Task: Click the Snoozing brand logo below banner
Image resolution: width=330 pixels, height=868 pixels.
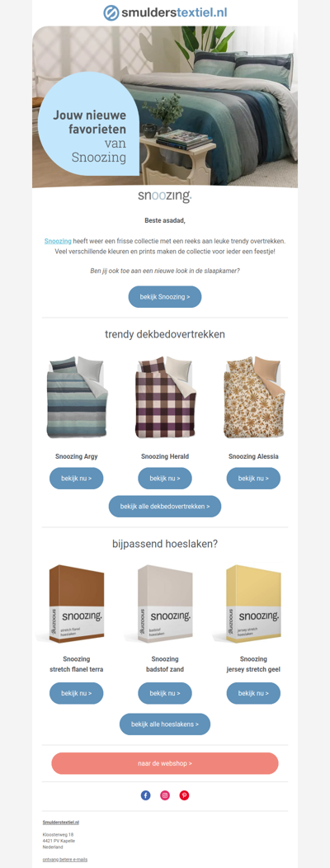Action: pyautogui.click(x=165, y=196)
